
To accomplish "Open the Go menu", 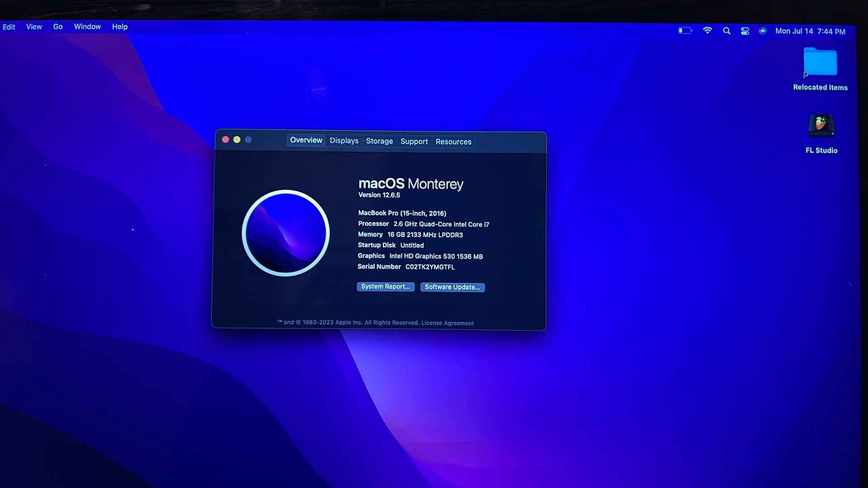I will 57,27.
